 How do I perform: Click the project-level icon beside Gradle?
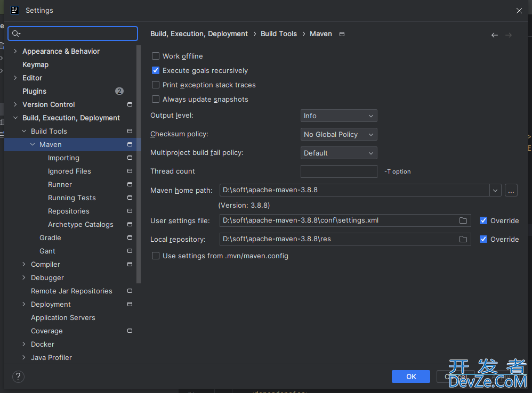130,238
